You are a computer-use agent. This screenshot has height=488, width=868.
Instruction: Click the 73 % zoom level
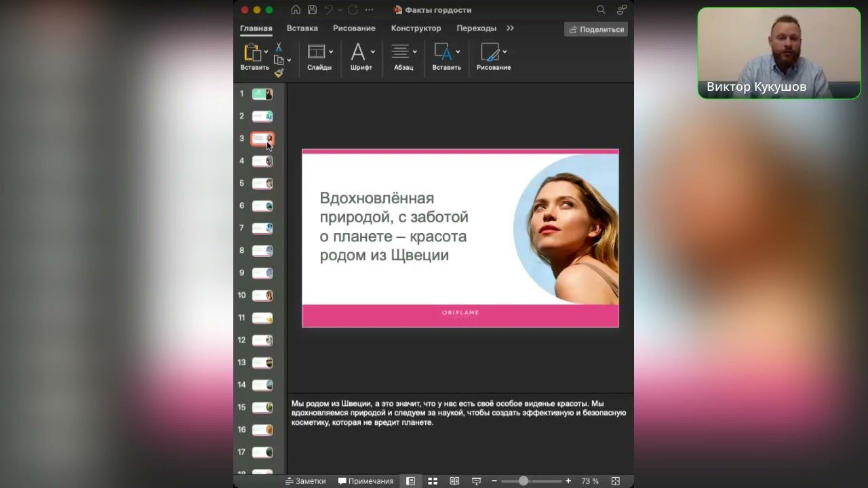[x=590, y=481]
